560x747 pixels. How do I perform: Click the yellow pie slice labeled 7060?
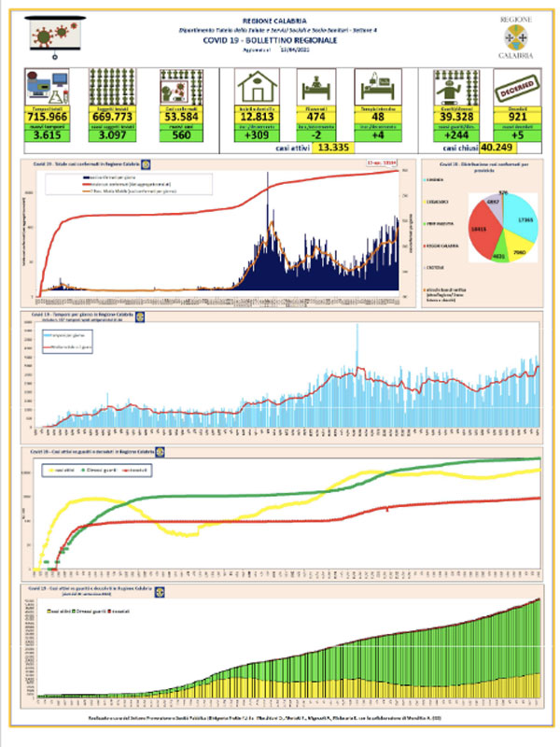[x=518, y=246]
